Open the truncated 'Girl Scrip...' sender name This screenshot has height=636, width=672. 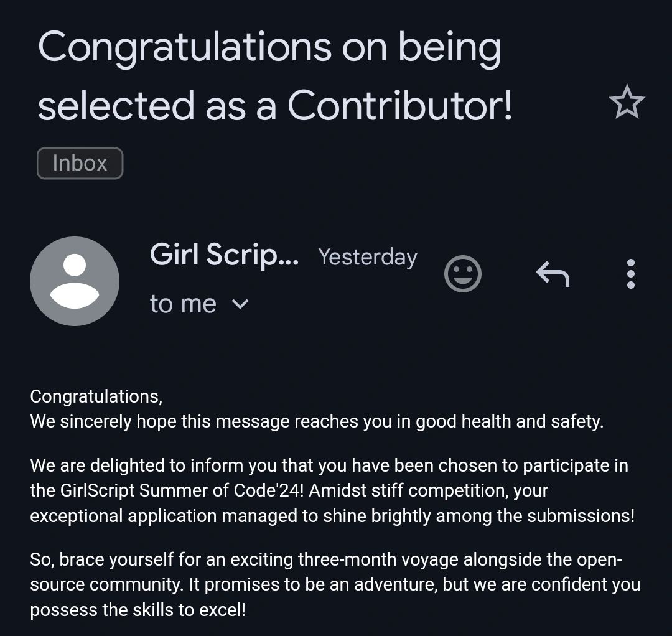pos(224,255)
